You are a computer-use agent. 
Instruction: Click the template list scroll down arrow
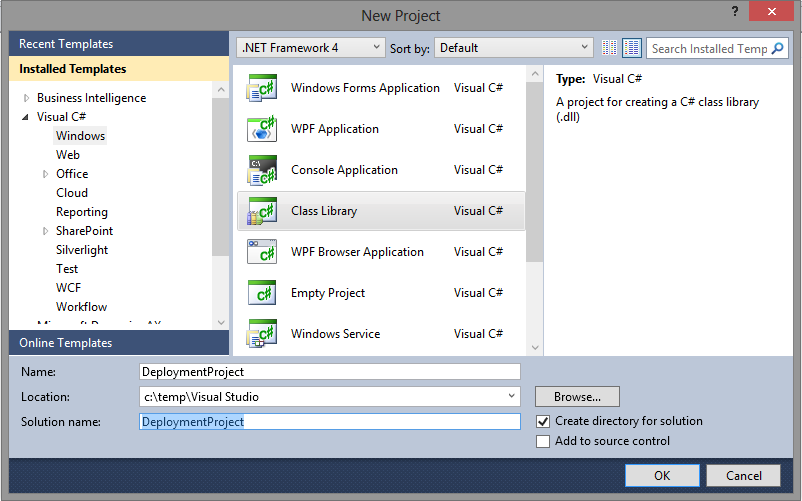[535, 347]
